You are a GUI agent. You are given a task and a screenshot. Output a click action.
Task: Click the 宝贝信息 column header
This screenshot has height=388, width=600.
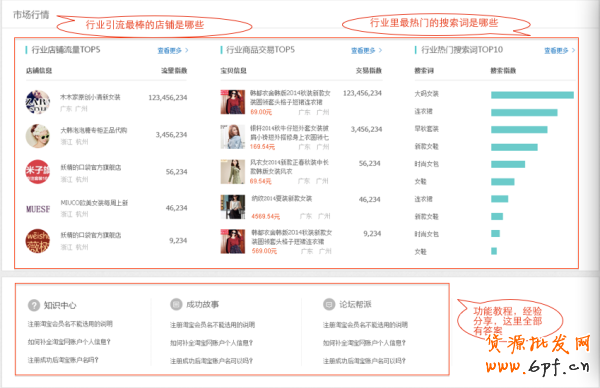tap(233, 71)
